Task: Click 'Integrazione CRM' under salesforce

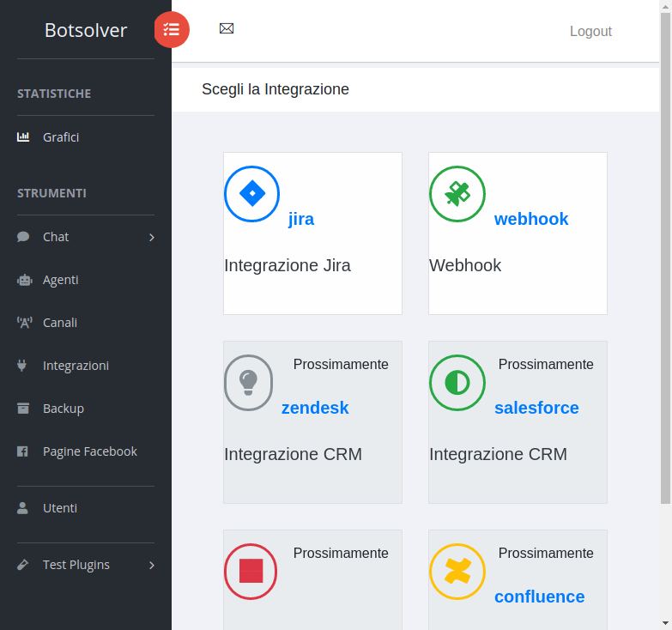Action: click(x=498, y=454)
